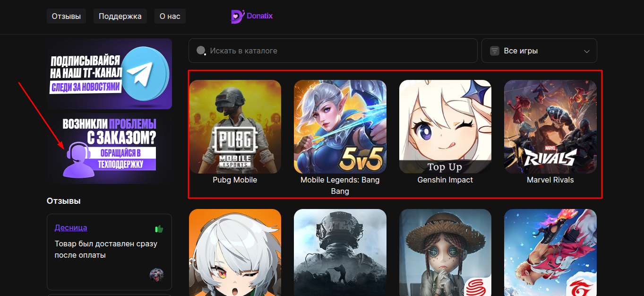The height and width of the screenshot is (296, 644).
Task: Open the О нас menu item
Action: click(x=170, y=16)
